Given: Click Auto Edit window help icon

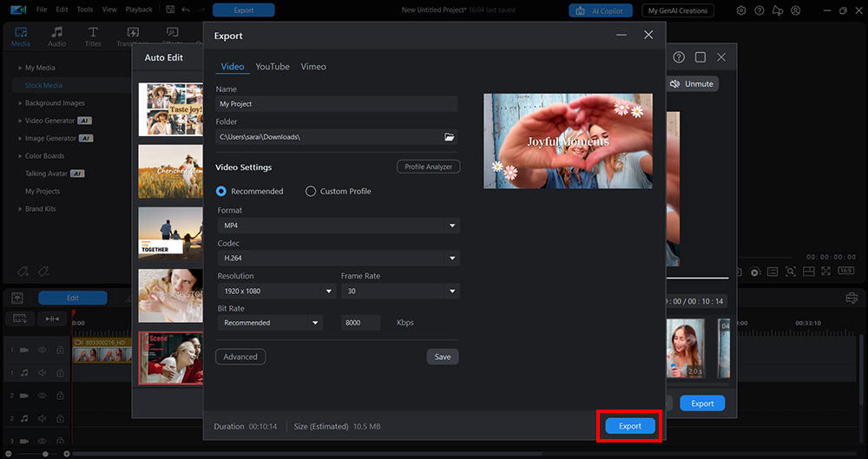Looking at the screenshot, I should pyautogui.click(x=679, y=57).
